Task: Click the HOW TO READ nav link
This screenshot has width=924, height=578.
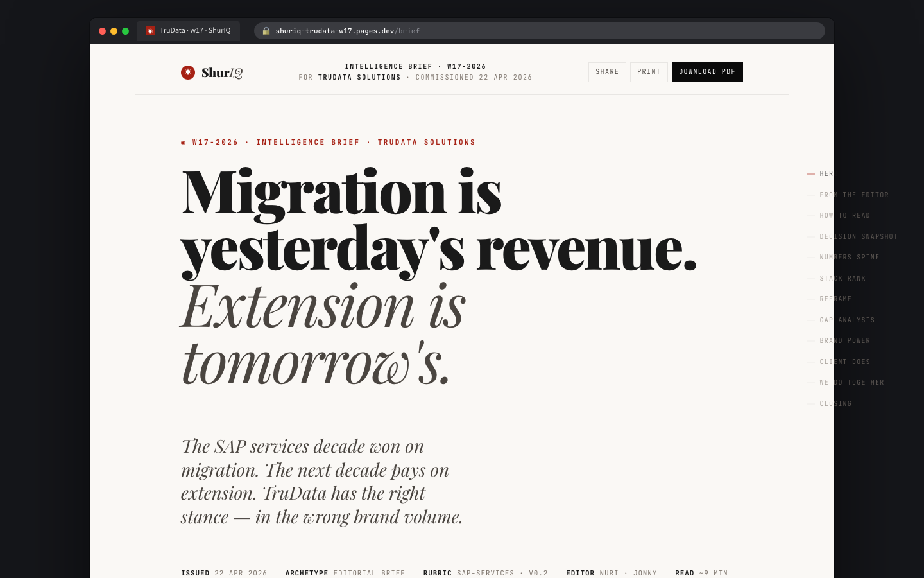Action: pos(844,215)
